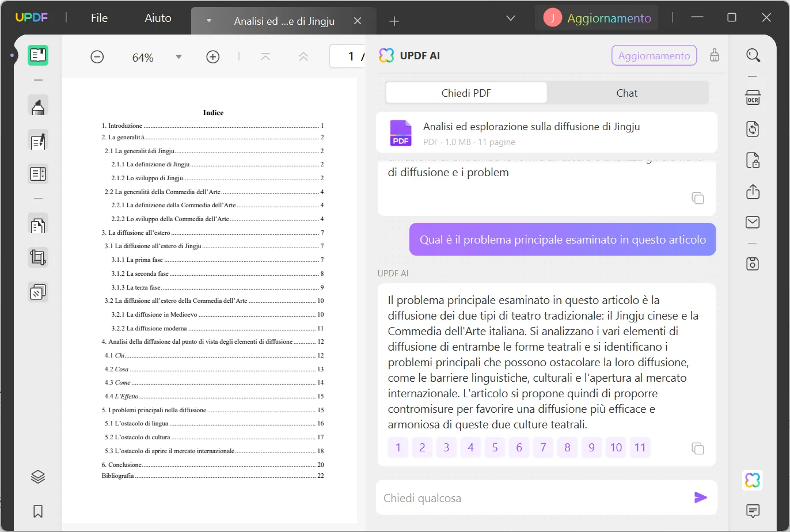Image resolution: width=790 pixels, height=532 pixels.
Task: Expand the tab list dropdown arrow
Action: 209,21
